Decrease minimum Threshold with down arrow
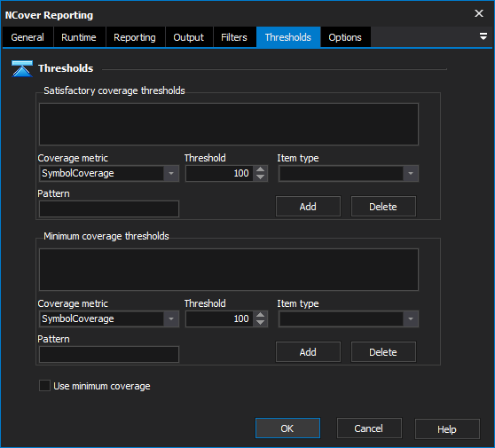 (x=261, y=323)
